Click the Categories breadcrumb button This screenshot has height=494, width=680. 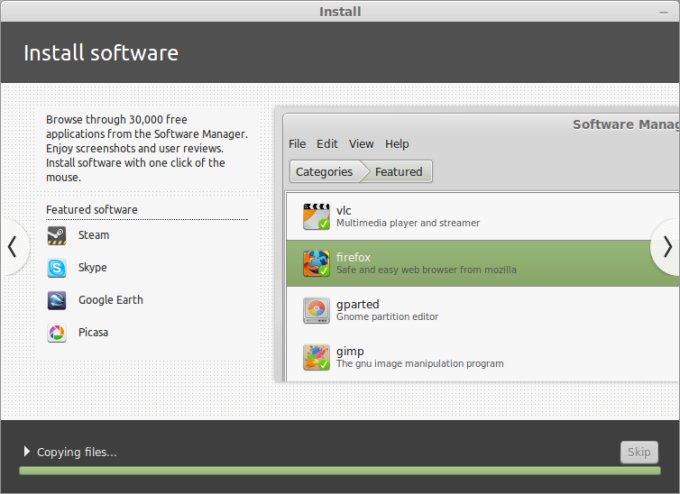(x=324, y=172)
